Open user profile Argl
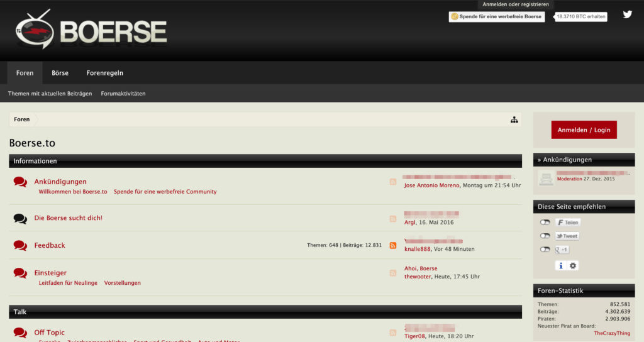This screenshot has width=644, height=342. 409,223
